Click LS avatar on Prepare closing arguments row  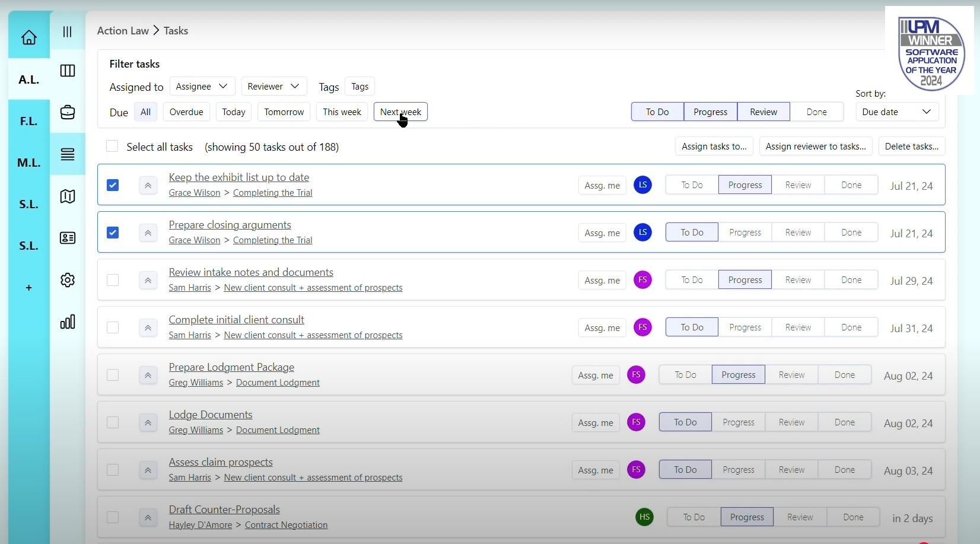pos(642,233)
